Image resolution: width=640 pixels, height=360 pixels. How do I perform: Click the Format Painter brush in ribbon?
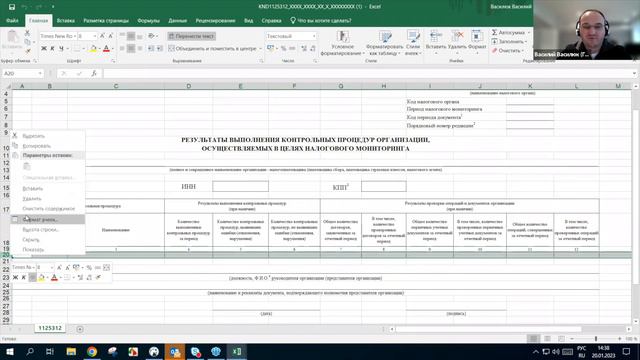click(27, 51)
